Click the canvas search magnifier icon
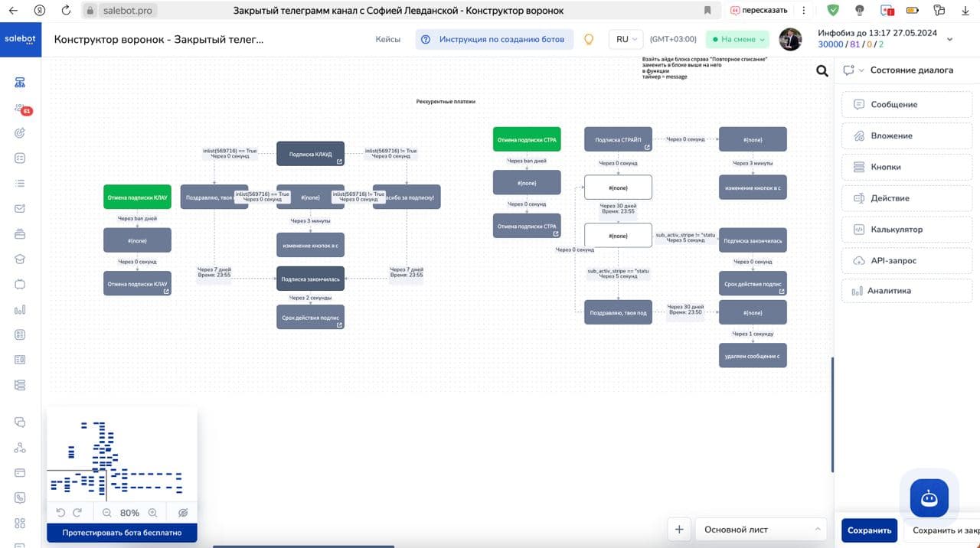 pos(822,71)
